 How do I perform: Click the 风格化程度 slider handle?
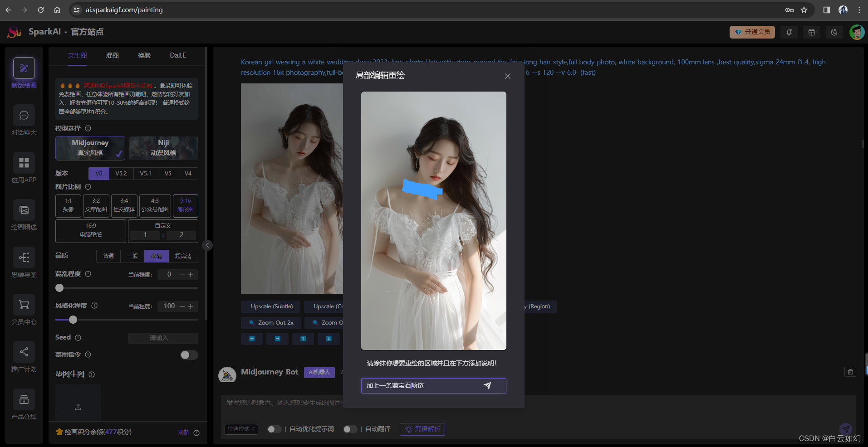tap(73, 320)
